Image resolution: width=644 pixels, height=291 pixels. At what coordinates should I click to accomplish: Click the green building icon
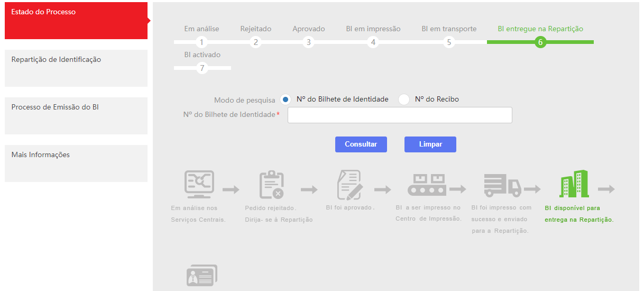point(574,184)
